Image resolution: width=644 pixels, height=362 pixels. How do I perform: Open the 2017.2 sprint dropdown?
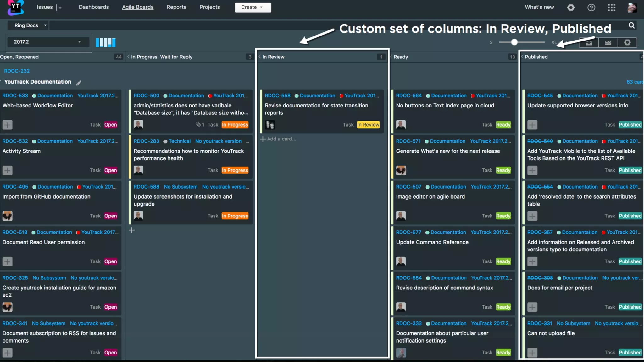[47, 42]
